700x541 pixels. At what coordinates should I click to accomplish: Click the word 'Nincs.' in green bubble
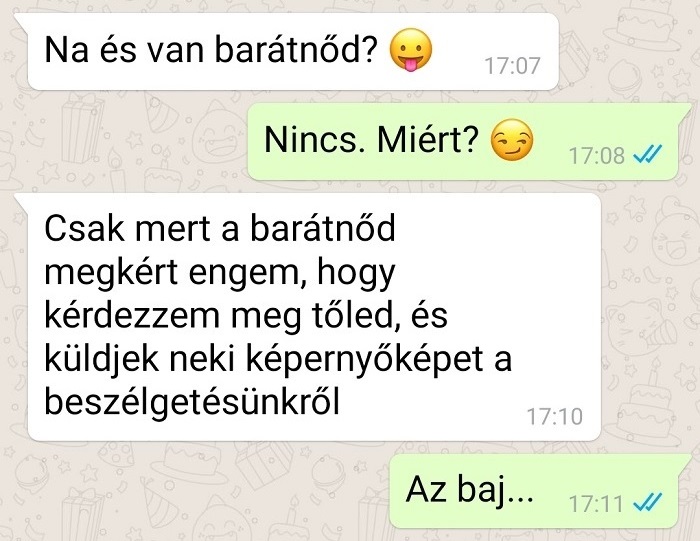(316, 140)
